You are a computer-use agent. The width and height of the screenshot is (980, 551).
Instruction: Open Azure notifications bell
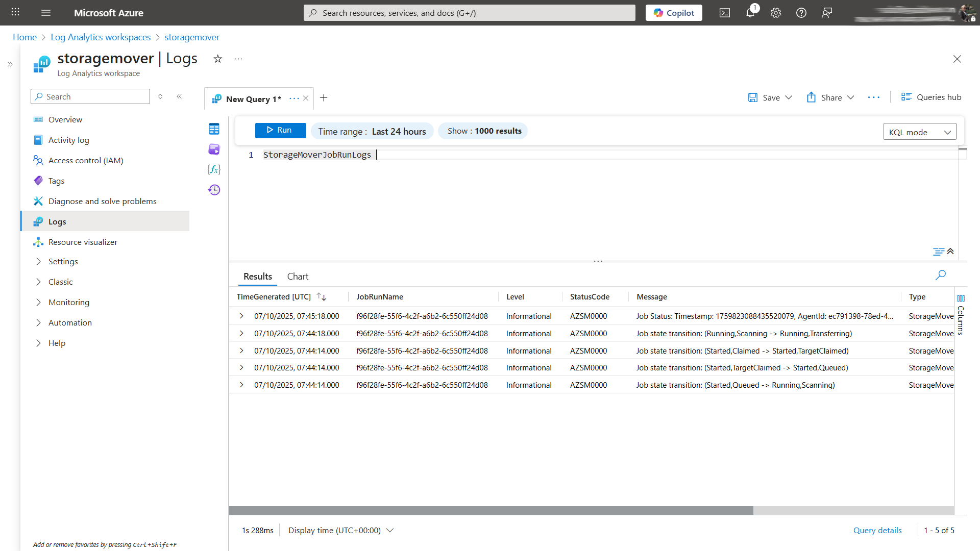tap(750, 13)
